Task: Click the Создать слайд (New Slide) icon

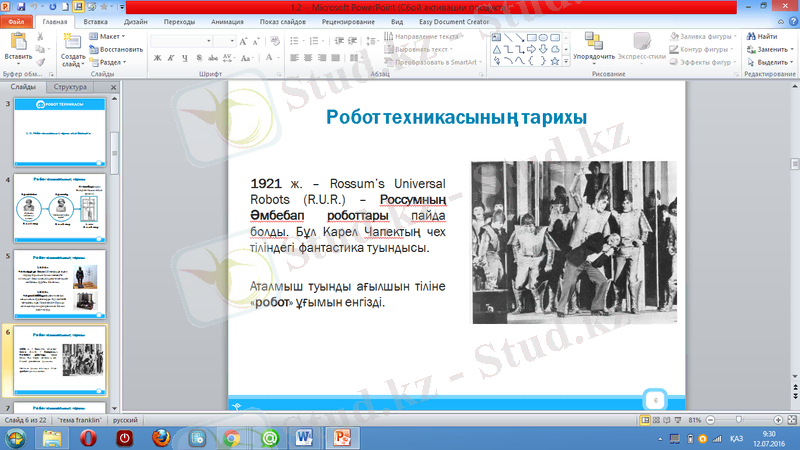Action: [x=73, y=40]
